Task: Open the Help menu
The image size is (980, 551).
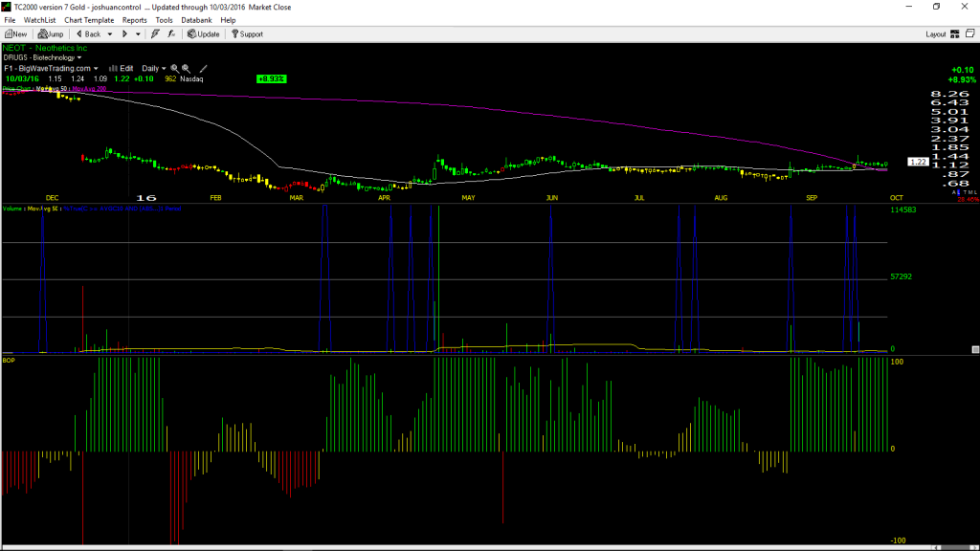Action: (x=228, y=20)
